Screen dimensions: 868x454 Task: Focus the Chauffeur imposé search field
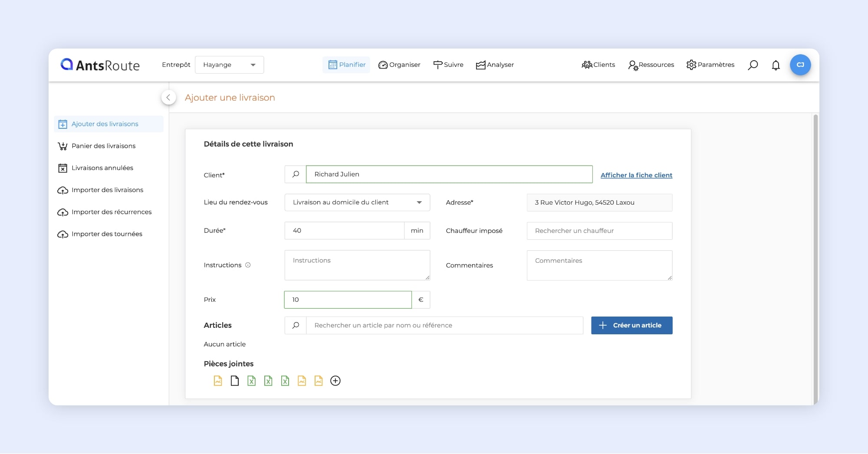(599, 231)
